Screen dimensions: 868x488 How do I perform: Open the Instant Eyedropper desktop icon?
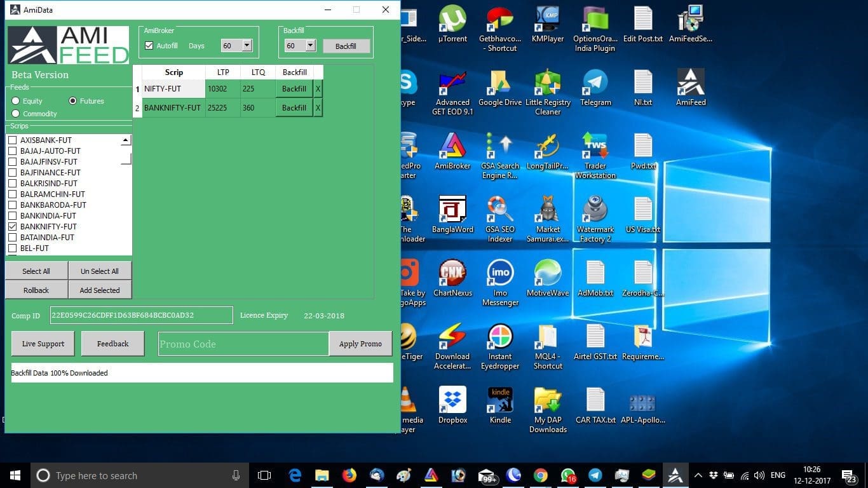click(500, 347)
